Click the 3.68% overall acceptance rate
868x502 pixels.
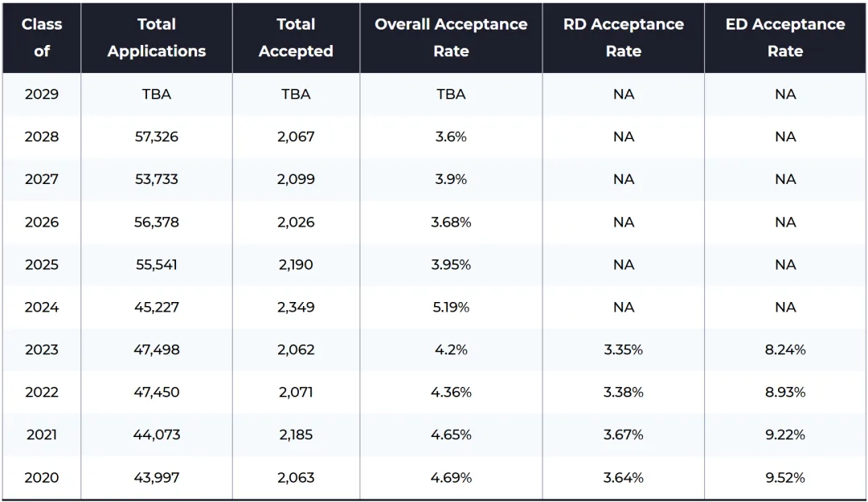coord(451,222)
